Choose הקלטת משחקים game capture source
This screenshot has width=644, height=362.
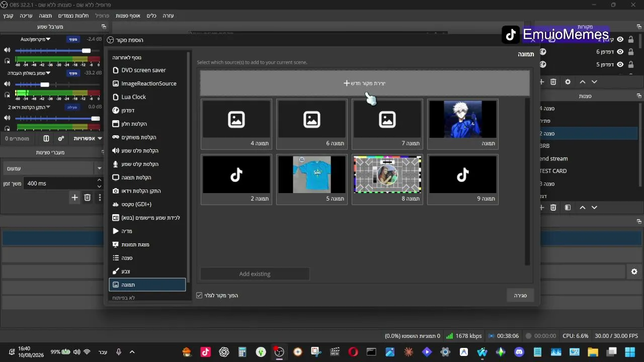(147, 137)
